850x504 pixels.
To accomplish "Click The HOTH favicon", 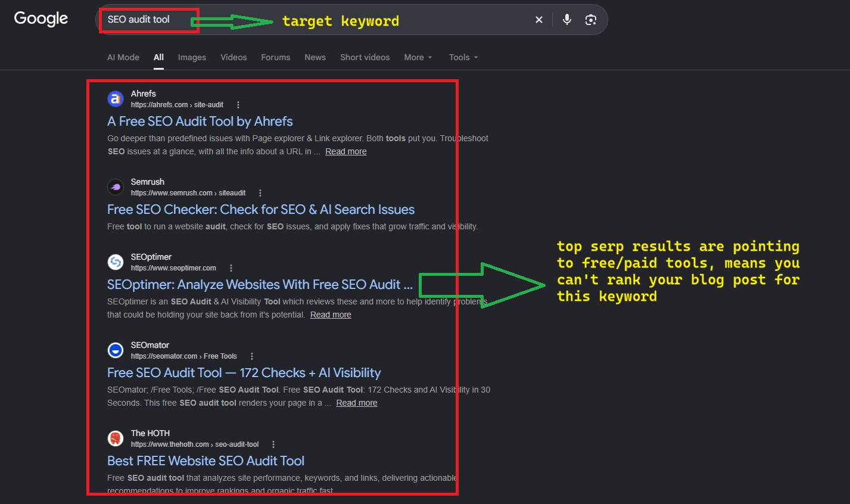I will [115, 438].
